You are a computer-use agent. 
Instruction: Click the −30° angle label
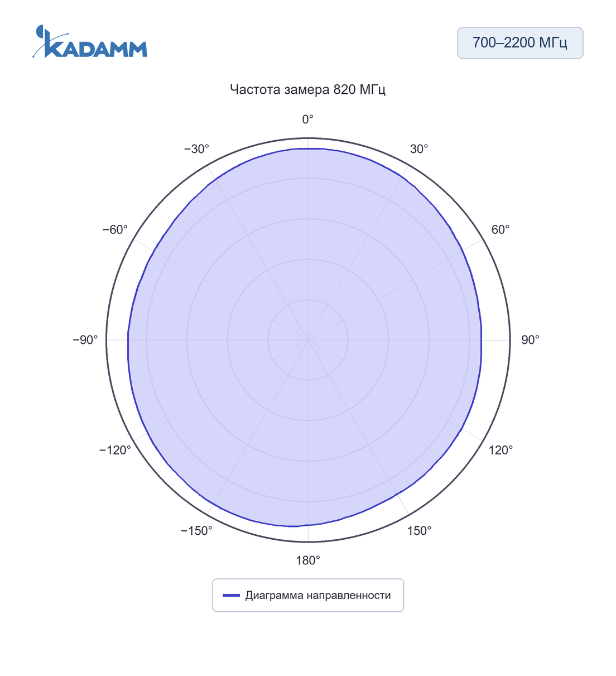(x=196, y=149)
